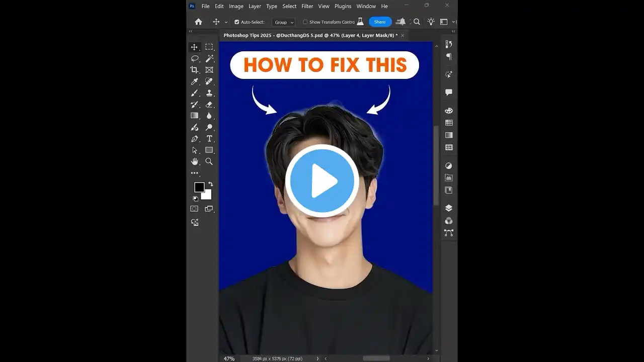The width and height of the screenshot is (644, 362).
Task: Toggle Quick Mask mode
Action: (194, 209)
